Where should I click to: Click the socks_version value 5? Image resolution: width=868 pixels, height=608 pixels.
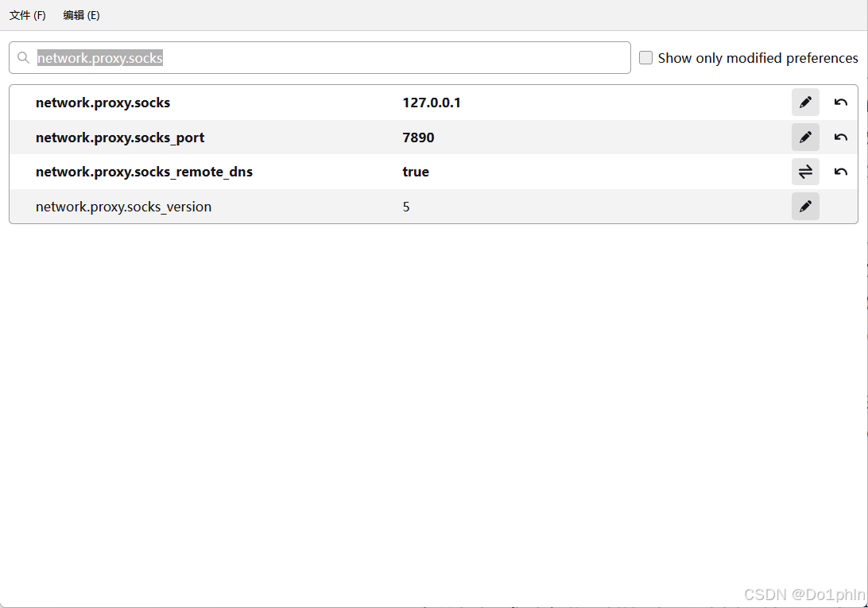click(x=406, y=207)
